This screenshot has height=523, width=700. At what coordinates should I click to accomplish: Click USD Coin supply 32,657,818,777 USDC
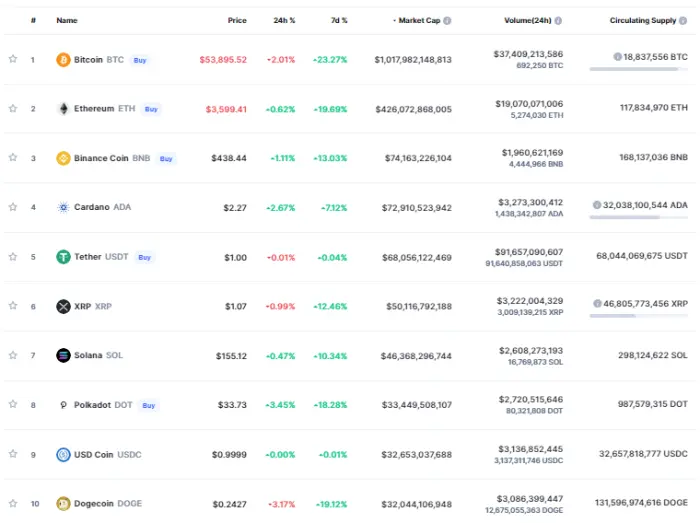643,454
